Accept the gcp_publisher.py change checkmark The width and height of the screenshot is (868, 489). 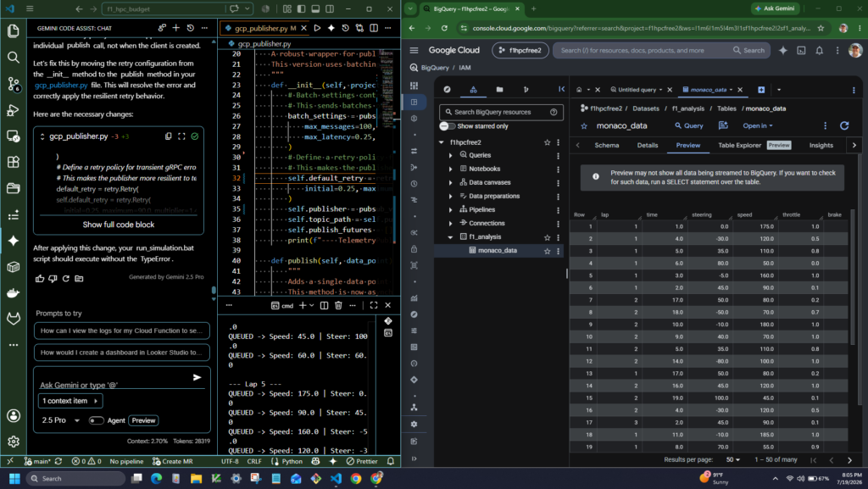195,136
